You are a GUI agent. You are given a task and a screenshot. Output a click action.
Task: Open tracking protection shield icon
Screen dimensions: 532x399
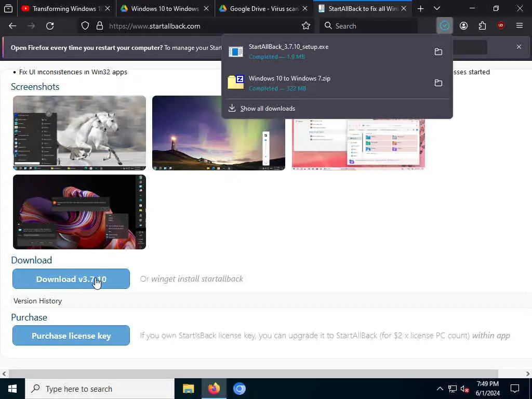click(x=85, y=26)
